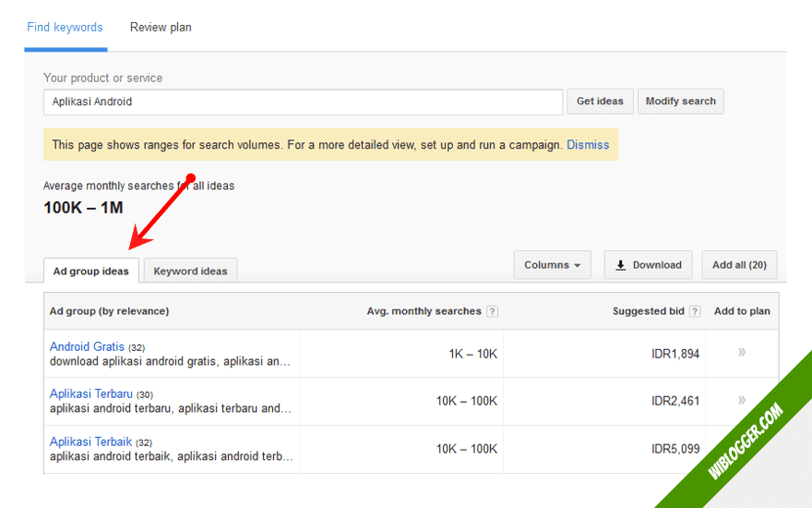Image resolution: width=812 pixels, height=508 pixels.
Task: Open the Aplikasi Terbaik ad group
Action: coord(90,441)
